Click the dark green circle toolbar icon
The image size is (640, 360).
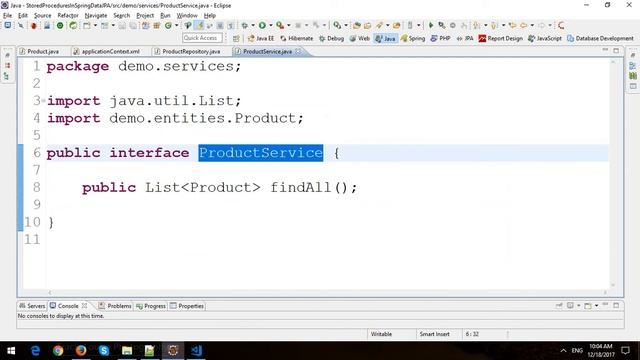(60, 25)
